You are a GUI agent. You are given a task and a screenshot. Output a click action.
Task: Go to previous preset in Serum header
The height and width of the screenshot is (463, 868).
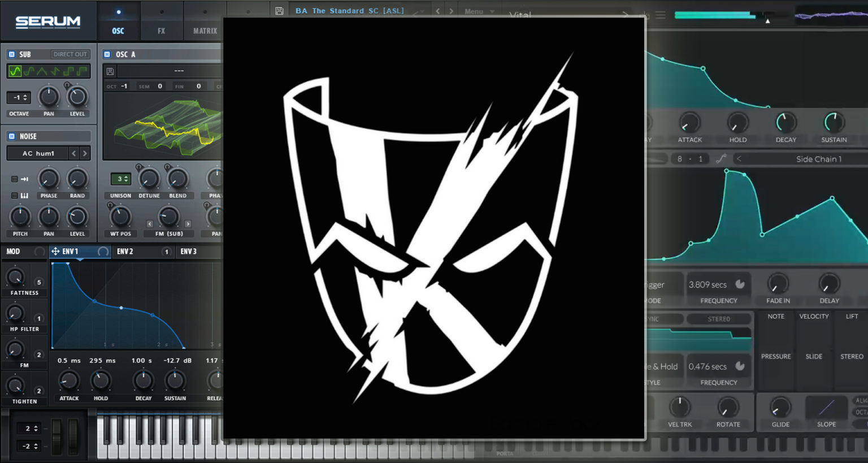[x=438, y=11]
